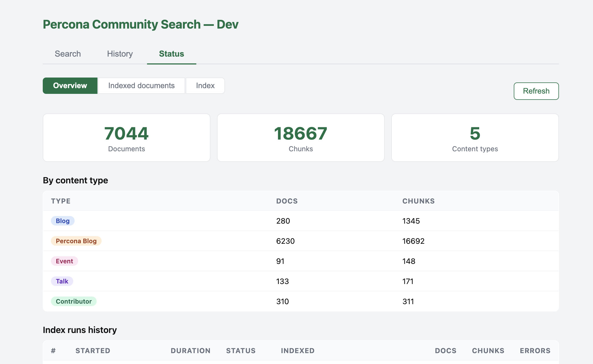Click the Talk chunks value 171

pos(408,281)
